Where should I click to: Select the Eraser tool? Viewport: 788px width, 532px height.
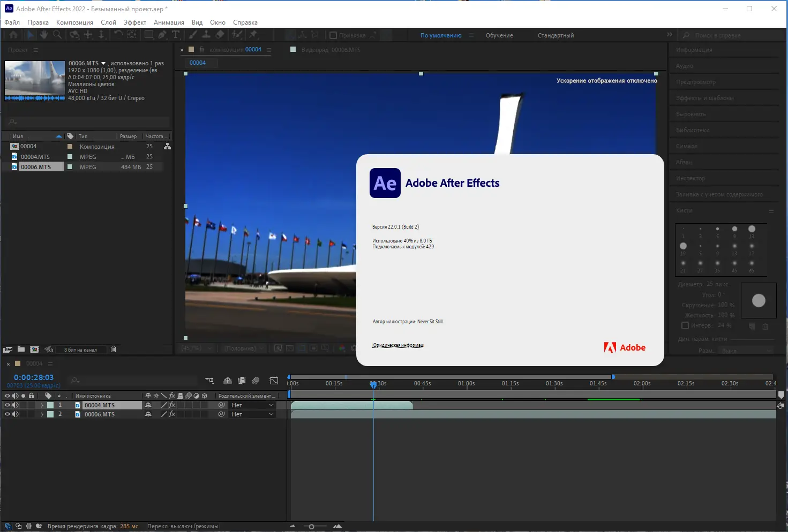point(220,34)
